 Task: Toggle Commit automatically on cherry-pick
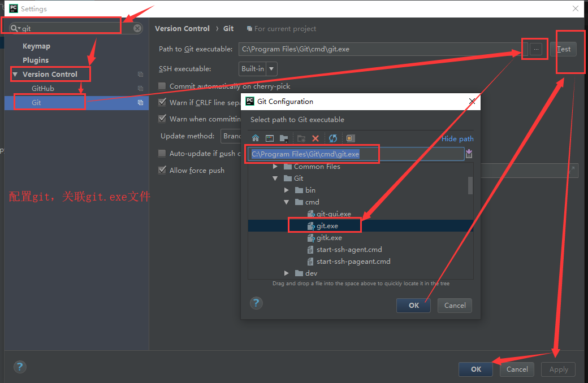[x=162, y=86]
